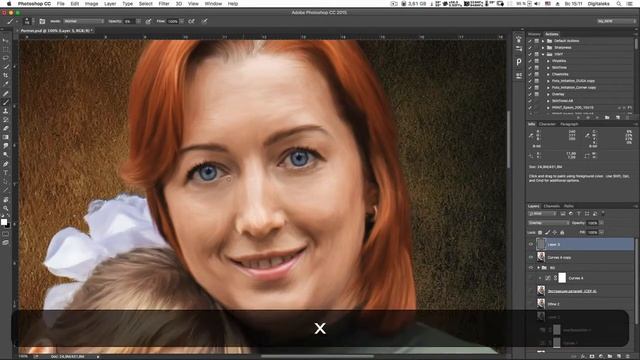The image size is (640, 360).
Task: Click the brush Opacity value field
Action: [129, 21]
